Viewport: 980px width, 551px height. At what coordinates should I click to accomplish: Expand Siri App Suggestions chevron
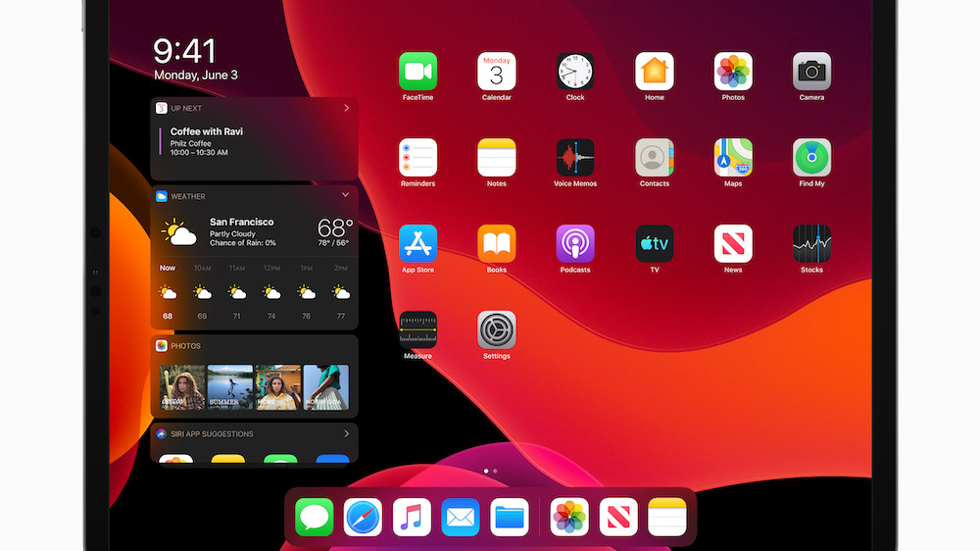point(346,433)
